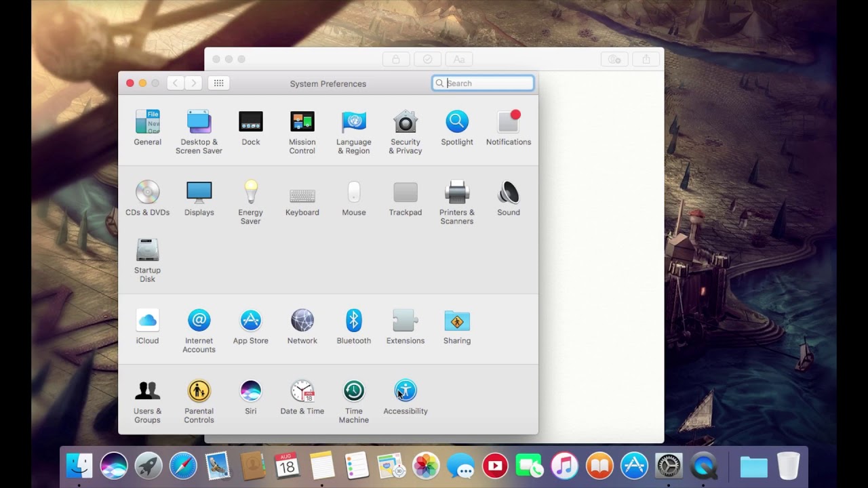
Task: Click the checklist icon in the background window toolbar
Action: [427, 60]
